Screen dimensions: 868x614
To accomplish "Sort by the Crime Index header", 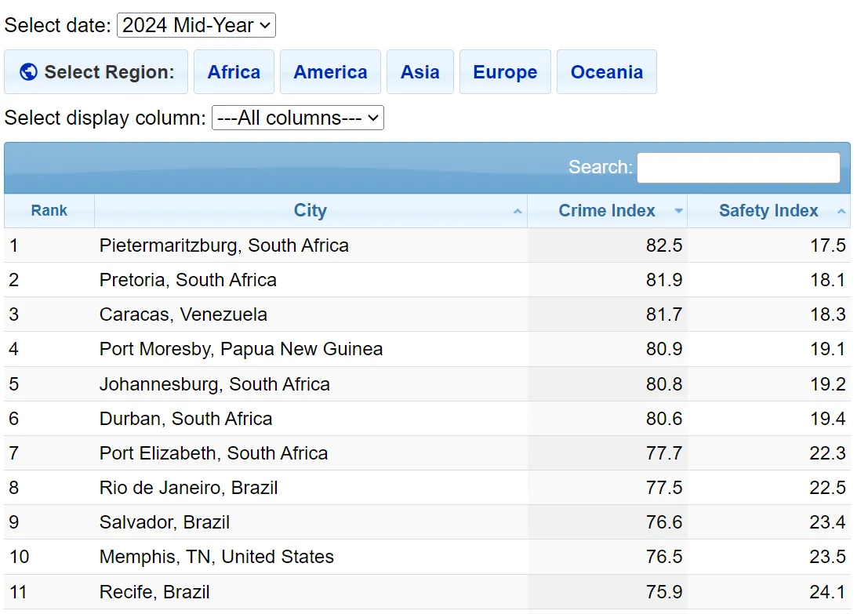I will (606, 211).
